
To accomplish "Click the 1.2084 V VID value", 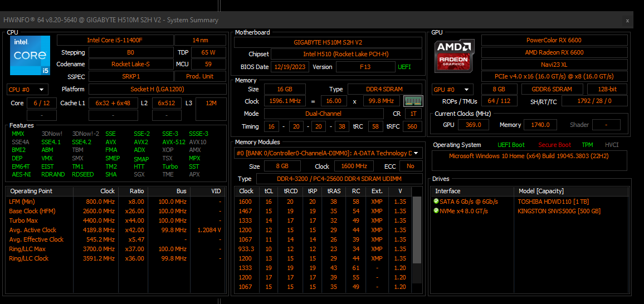I will [209, 230].
